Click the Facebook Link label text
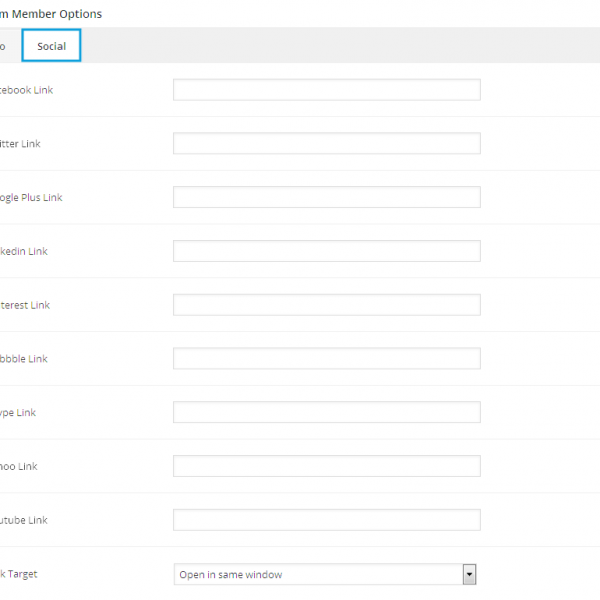Image resolution: width=600 pixels, height=600 pixels. (27, 90)
